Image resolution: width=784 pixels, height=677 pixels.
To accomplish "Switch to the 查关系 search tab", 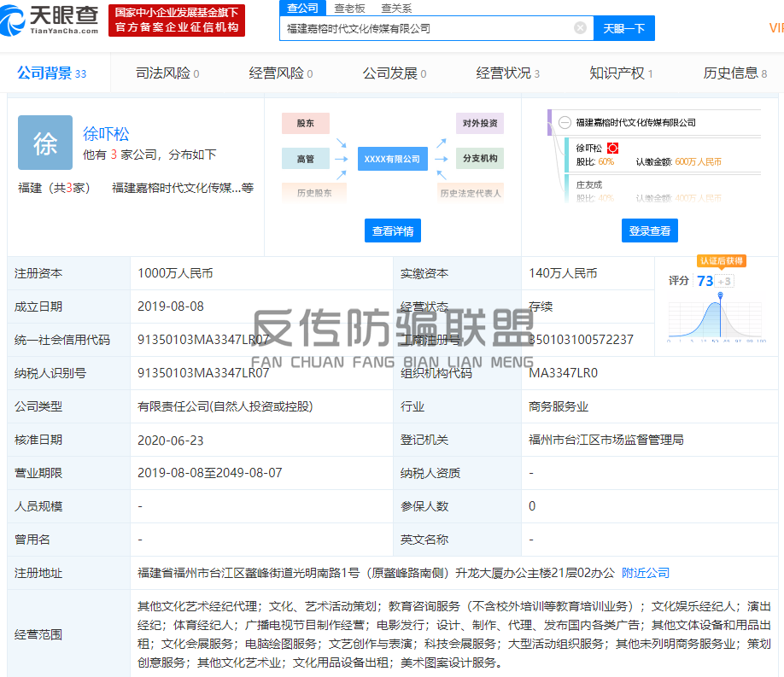I will point(395,8).
